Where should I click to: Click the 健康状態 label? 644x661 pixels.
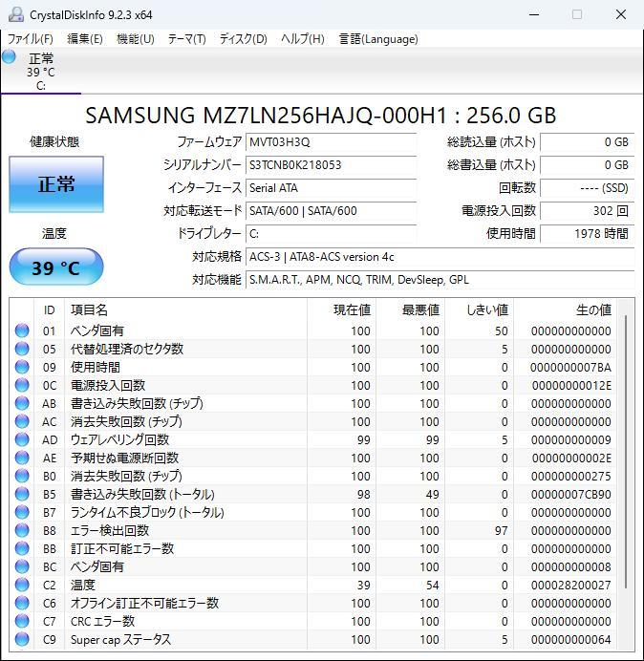[x=54, y=141]
